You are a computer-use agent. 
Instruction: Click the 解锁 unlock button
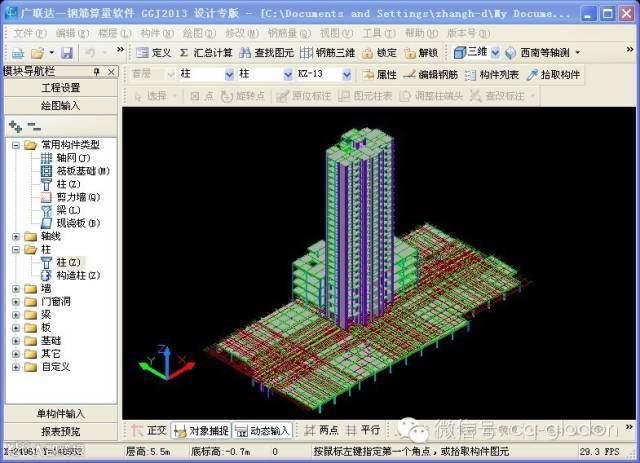pyautogui.click(x=421, y=53)
